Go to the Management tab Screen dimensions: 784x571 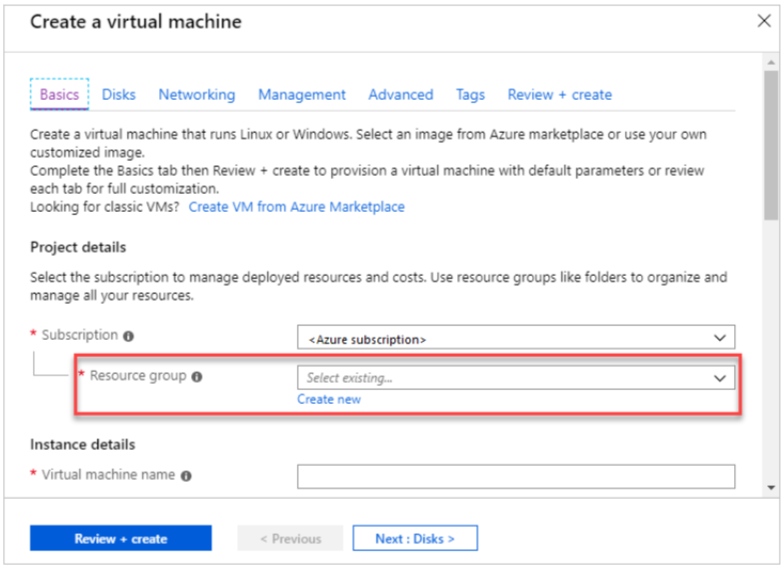[302, 94]
